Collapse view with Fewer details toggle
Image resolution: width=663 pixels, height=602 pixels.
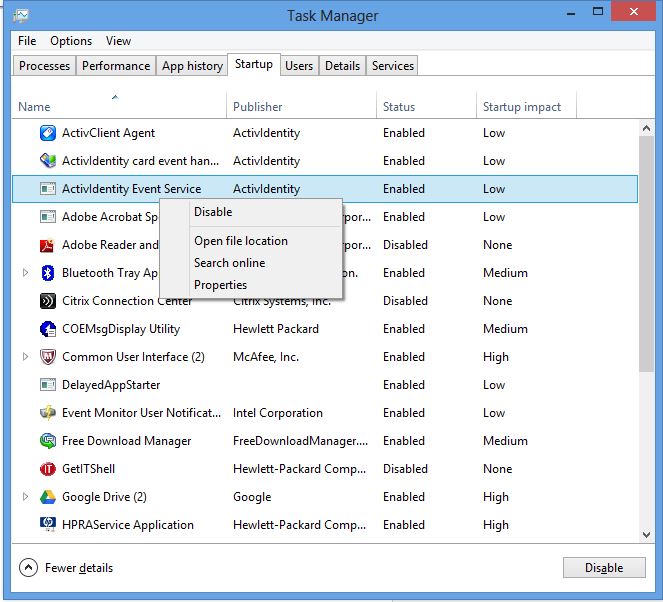point(28,568)
